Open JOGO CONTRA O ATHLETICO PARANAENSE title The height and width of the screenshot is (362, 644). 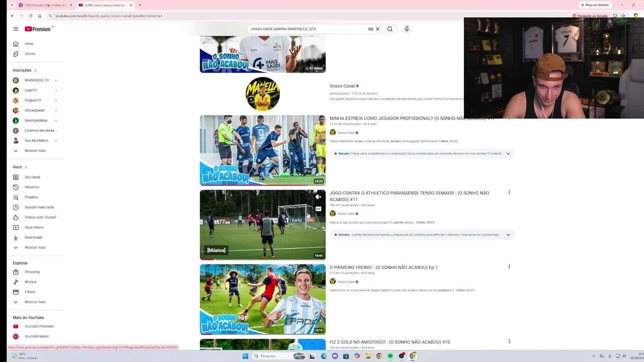click(409, 196)
